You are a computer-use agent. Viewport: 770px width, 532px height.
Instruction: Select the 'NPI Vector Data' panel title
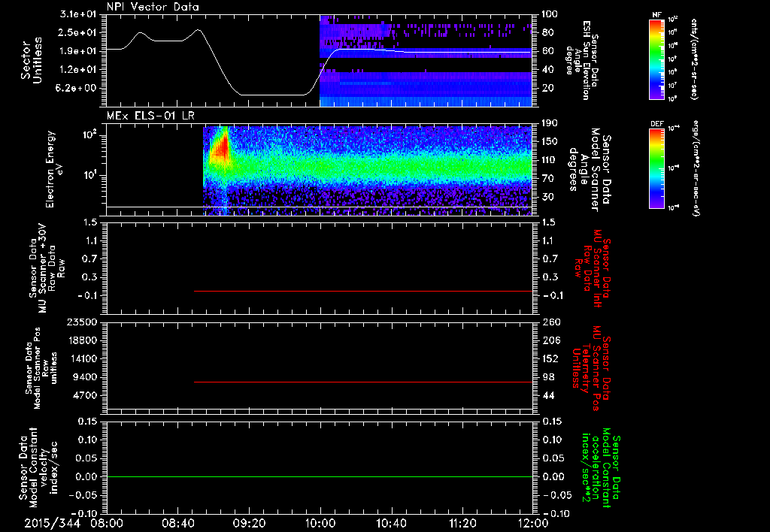click(153, 7)
